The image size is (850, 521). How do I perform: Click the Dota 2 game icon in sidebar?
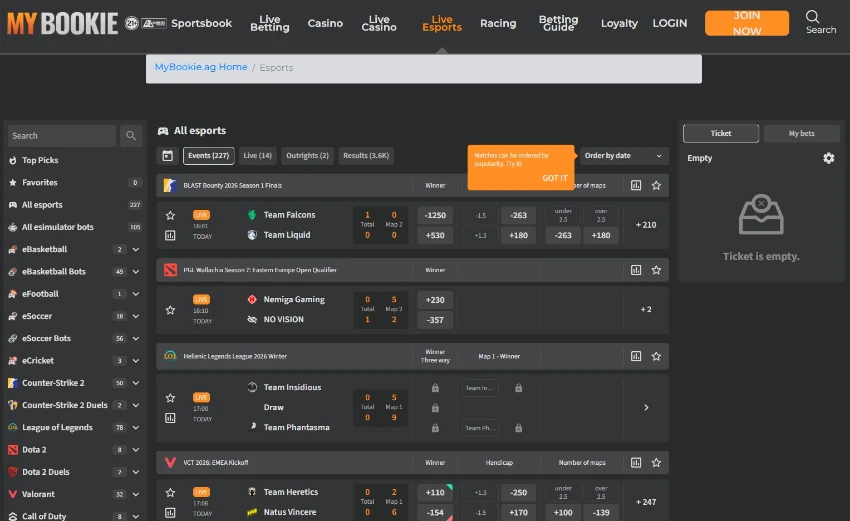(x=12, y=449)
